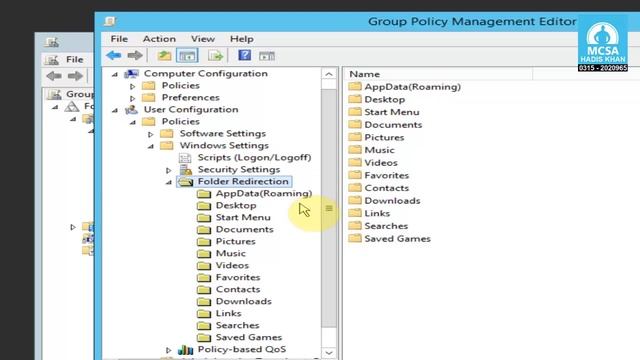Image resolution: width=640 pixels, height=360 pixels.
Task: Click Contacts folder icon in right pane
Action: point(355,188)
